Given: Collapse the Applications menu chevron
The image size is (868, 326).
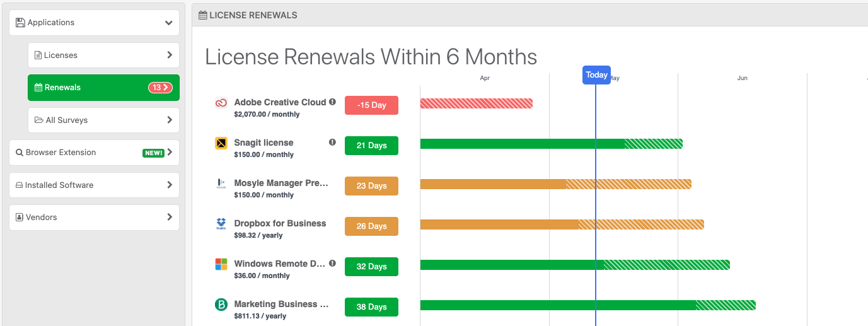Looking at the screenshot, I should tap(168, 23).
